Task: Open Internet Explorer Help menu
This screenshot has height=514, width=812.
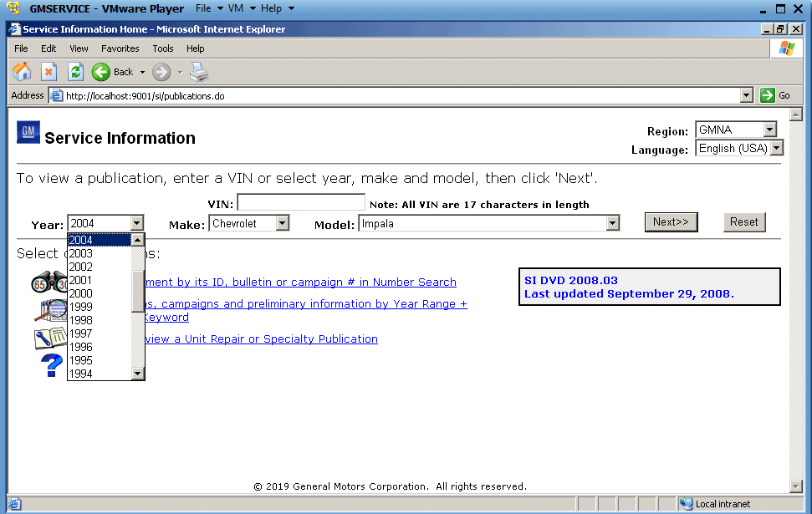Action: coord(195,48)
